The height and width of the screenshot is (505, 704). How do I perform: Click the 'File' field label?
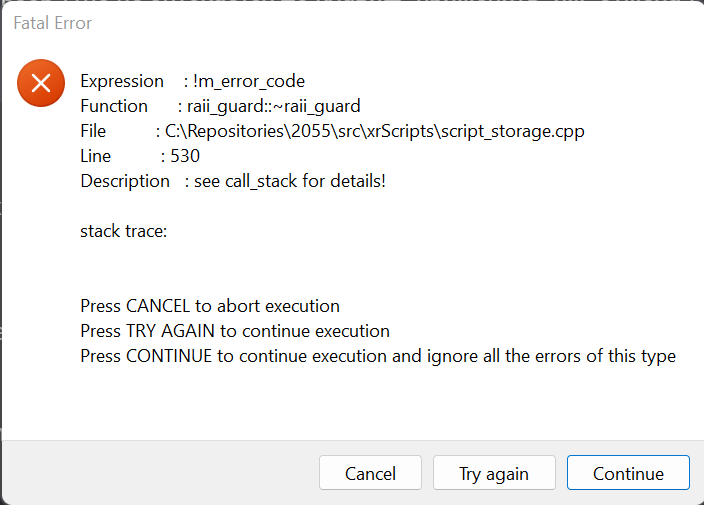(x=93, y=131)
